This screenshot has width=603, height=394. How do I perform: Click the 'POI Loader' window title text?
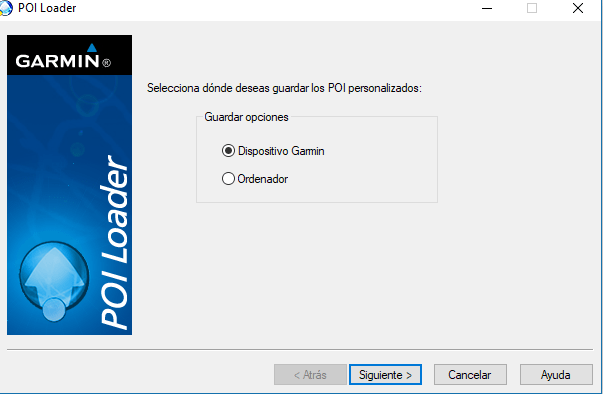[x=47, y=8]
